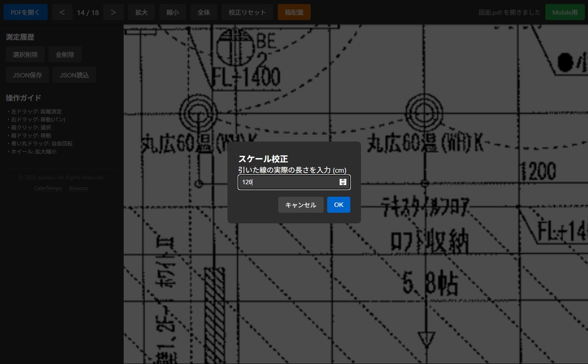Save measurements using JSON保存
Image resolution: width=588 pixels, height=364 pixels.
[27, 75]
